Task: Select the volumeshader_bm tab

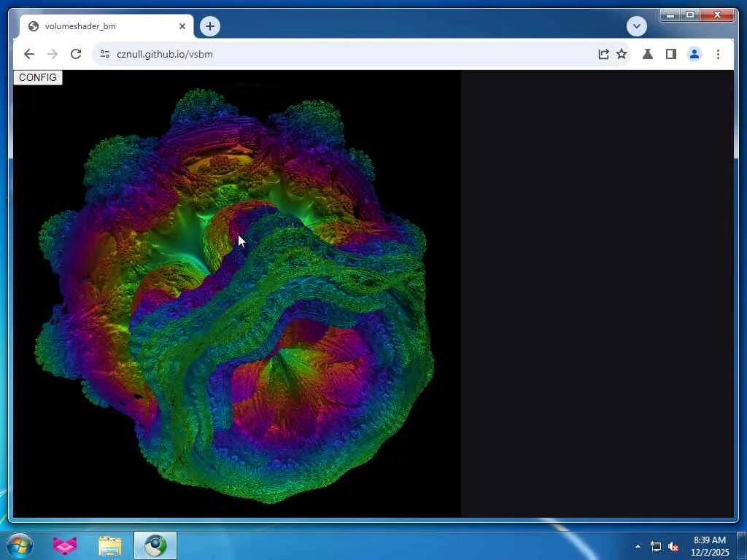Action: tap(107, 26)
